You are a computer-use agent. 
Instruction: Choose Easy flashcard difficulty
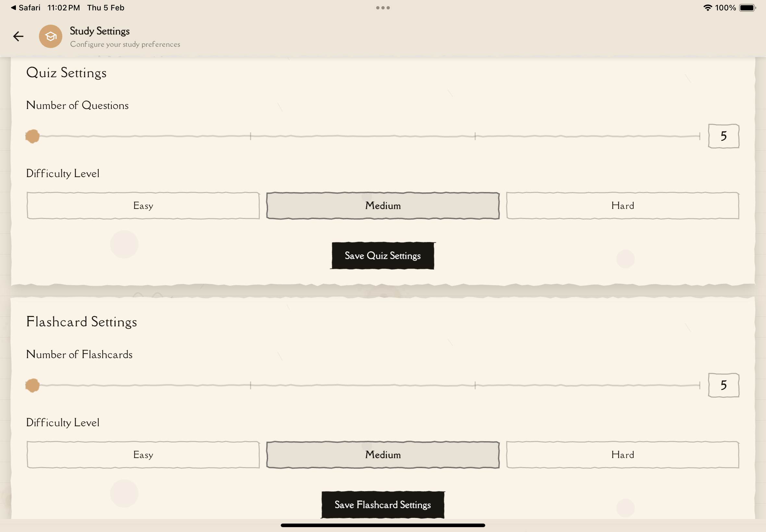(143, 455)
